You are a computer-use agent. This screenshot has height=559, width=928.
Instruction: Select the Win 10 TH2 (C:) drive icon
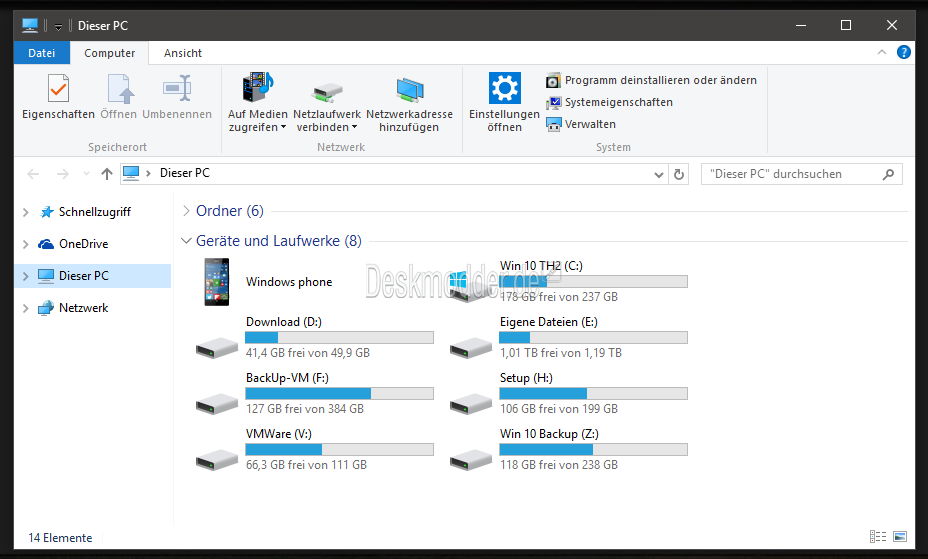(469, 285)
